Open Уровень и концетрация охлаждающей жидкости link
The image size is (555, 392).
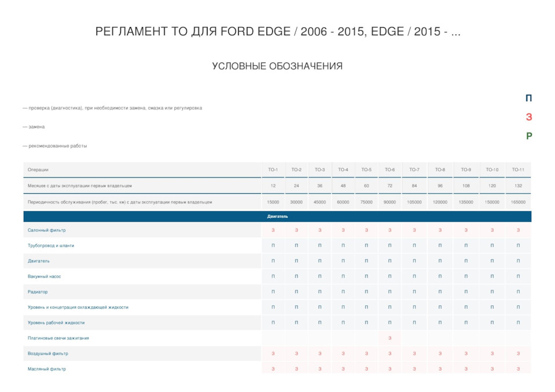pos(78,308)
